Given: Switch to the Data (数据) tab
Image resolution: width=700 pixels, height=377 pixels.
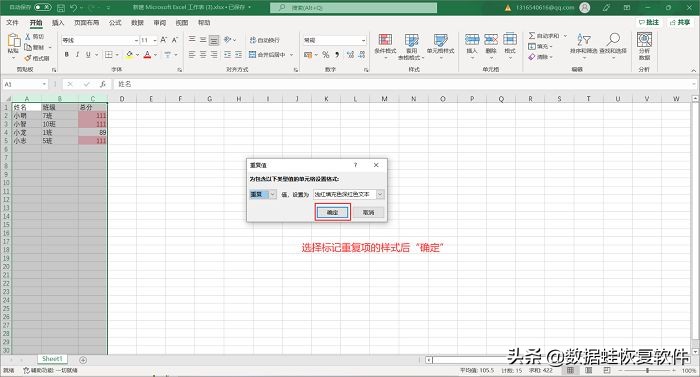Looking at the screenshot, I should point(138,22).
